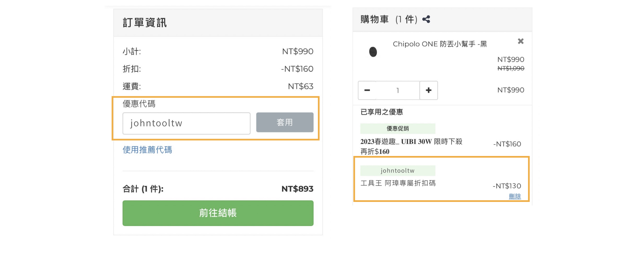Click 刪除 to delete the johntooltw discount
Image resolution: width=644 pixels, height=269 pixels.
click(515, 196)
